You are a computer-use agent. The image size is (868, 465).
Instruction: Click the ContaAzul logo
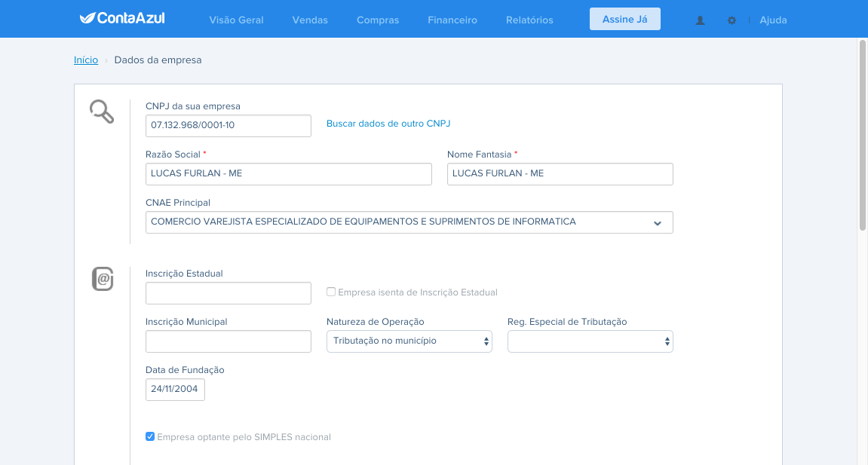(x=122, y=18)
